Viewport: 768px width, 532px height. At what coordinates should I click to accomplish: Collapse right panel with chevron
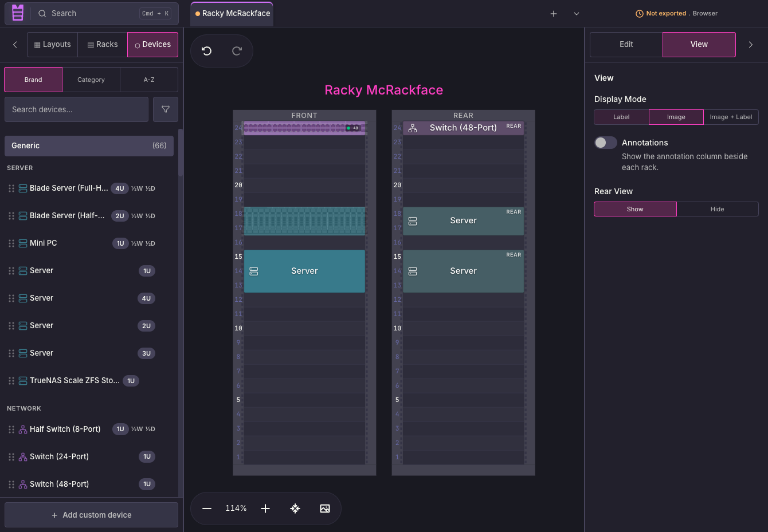click(751, 45)
